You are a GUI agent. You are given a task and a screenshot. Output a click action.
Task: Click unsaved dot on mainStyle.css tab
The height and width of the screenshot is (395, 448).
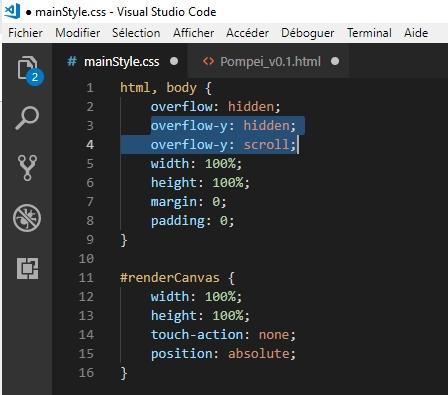pyautogui.click(x=174, y=61)
